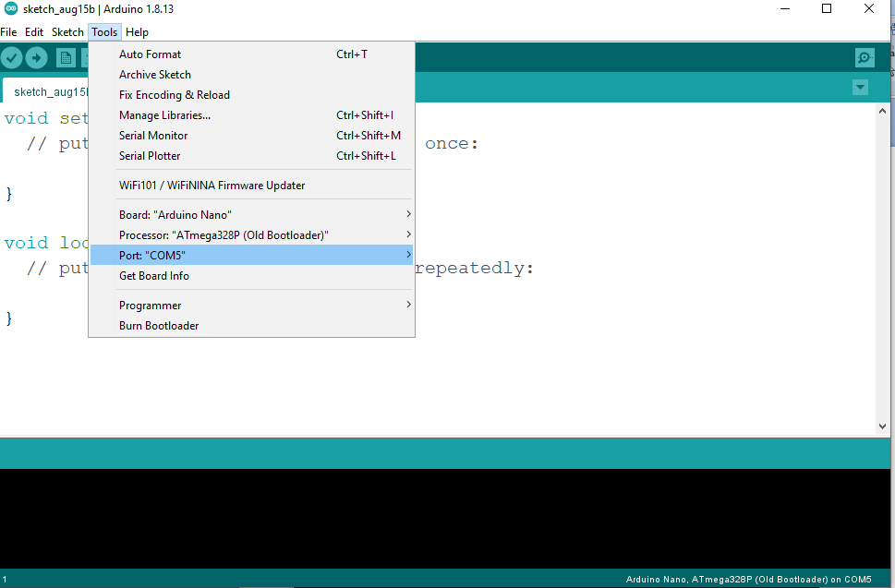Image resolution: width=895 pixels, height=588 pixels.
Task: Choose Auto Format from Tools menu
Action: point(251,54)
